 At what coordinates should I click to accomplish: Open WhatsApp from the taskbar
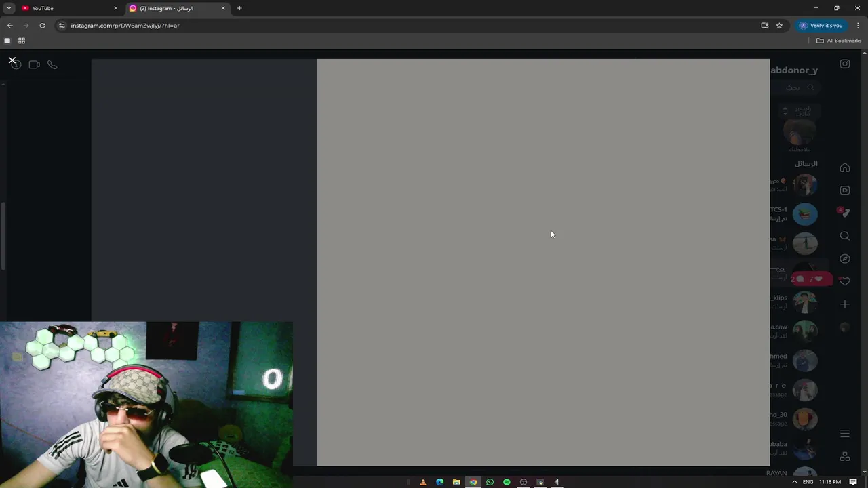click(x=490, y=482)
